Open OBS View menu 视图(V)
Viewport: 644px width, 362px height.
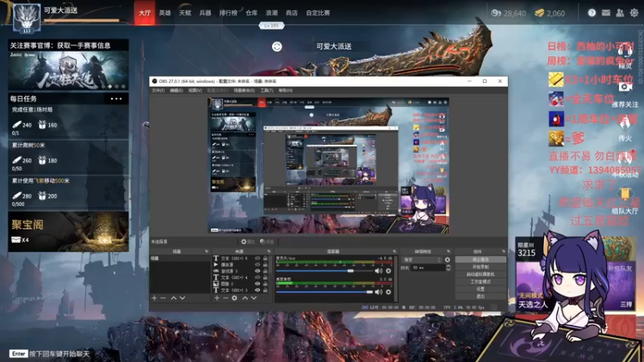(x=195, y=90)
